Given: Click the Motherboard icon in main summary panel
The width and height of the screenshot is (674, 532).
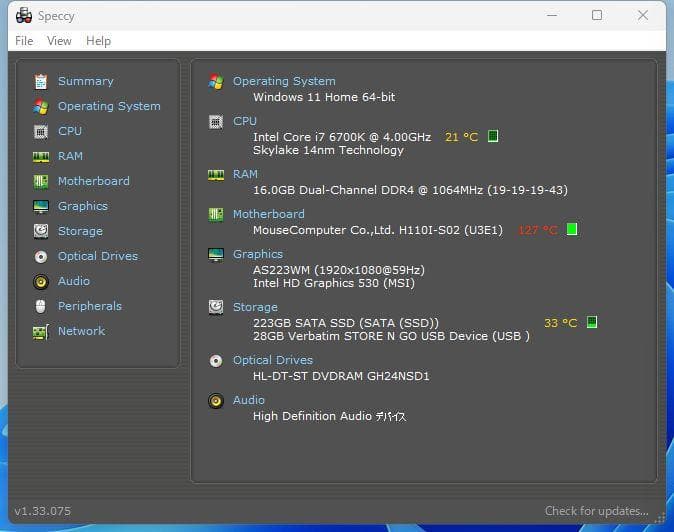Looking at the screenshot, I should click(x=216, y=214).
